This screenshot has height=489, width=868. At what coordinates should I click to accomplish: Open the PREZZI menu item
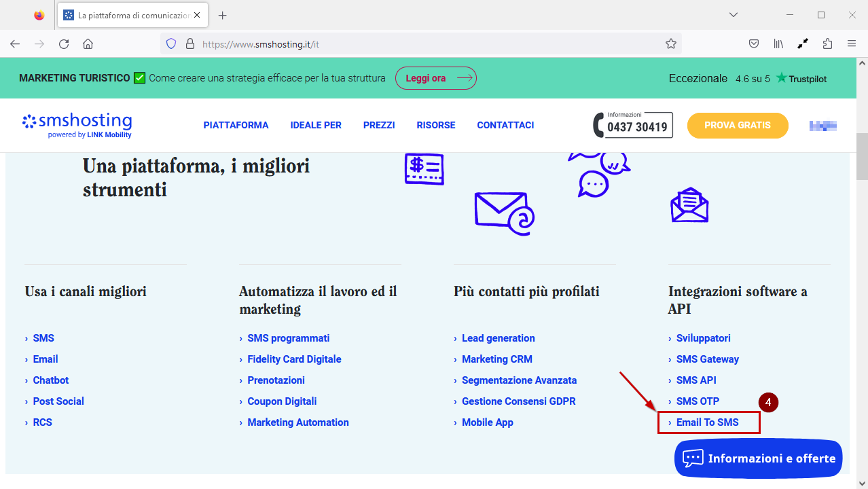pos(379,125)
